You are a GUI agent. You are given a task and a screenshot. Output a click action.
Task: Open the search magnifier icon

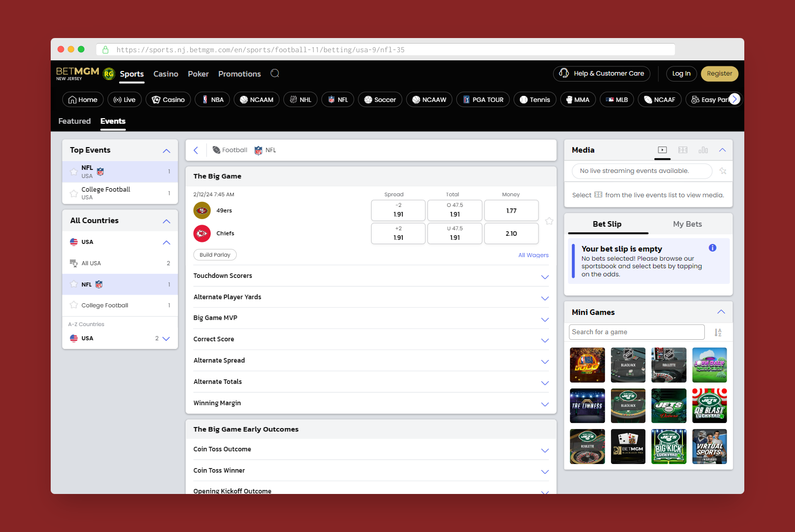(x=275, y=74)
